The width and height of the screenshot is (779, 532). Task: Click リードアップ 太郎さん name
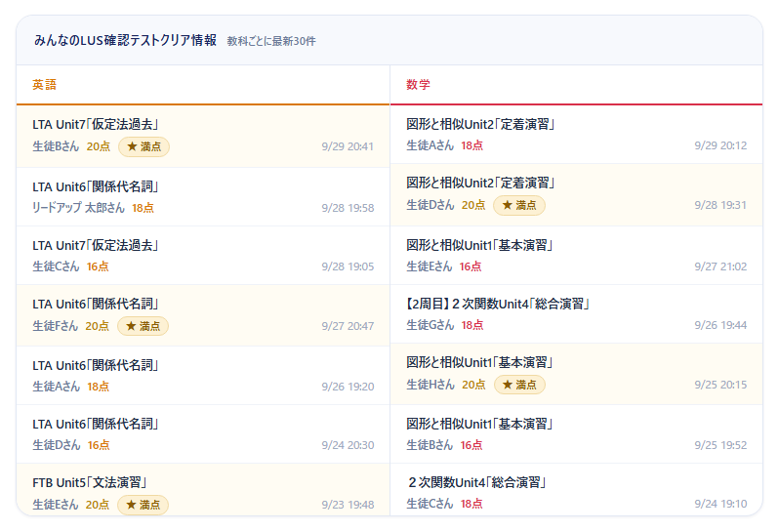point(78,208)
